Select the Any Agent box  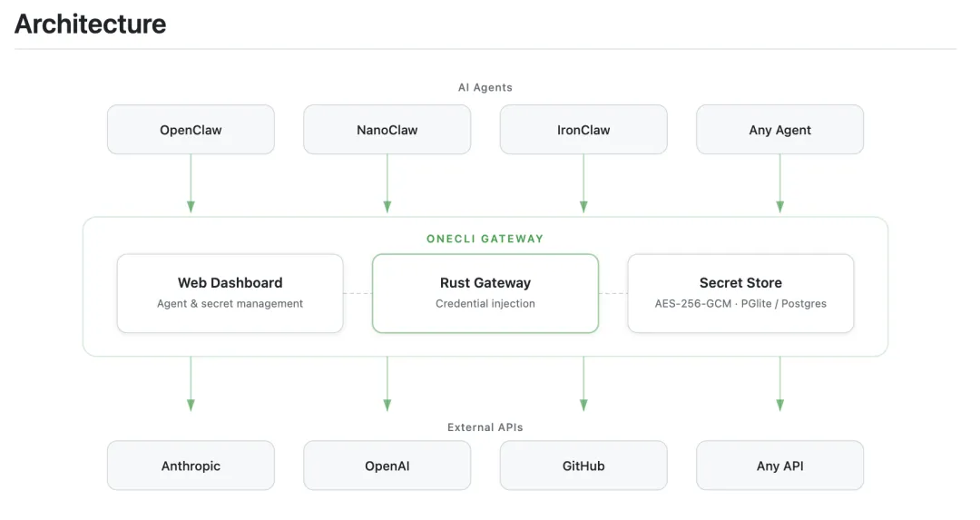[779, 130]
